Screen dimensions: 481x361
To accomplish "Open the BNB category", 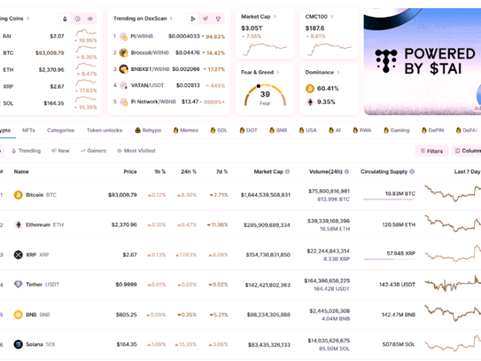I will coord(278,130).
